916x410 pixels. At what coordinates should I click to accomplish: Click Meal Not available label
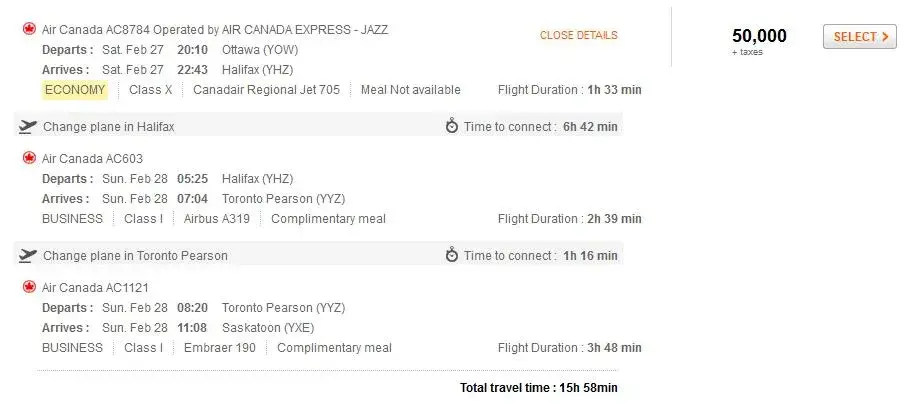tap(411, 90)
